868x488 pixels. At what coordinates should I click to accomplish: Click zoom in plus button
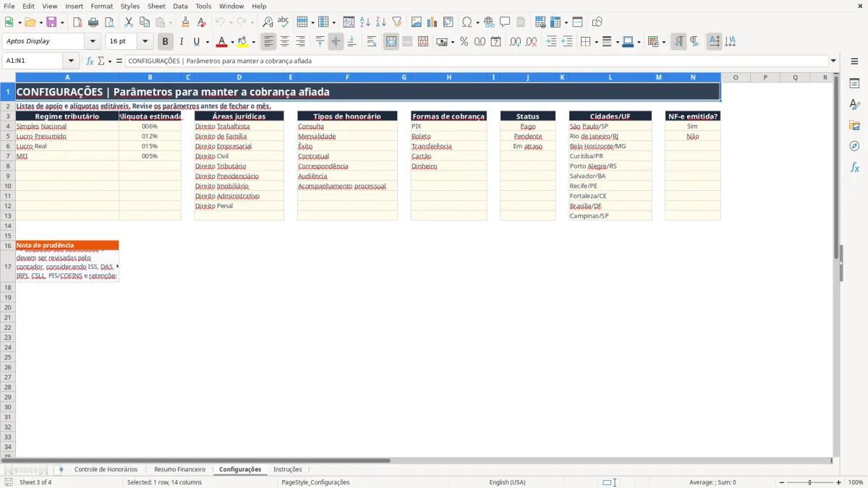coord(838,482)
